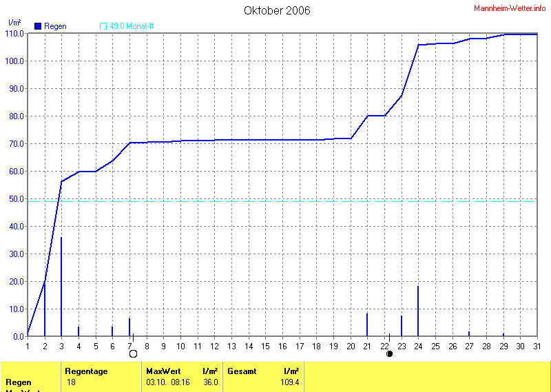Click the new moon symbol under day 22
This screenshot has height=392, width=551.
click(x=390, y=353)
